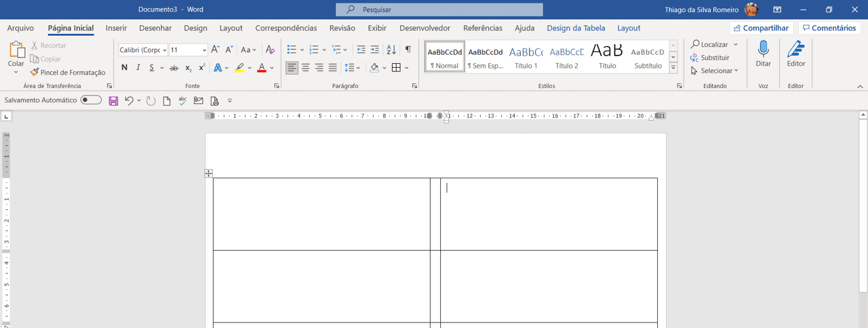Decrease paragraph indent

361,49
